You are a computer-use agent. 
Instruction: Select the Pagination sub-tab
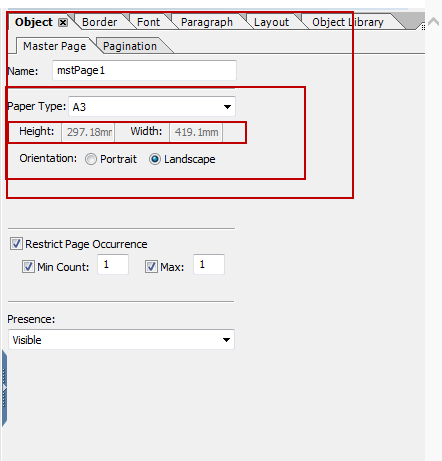click(130, 46)
